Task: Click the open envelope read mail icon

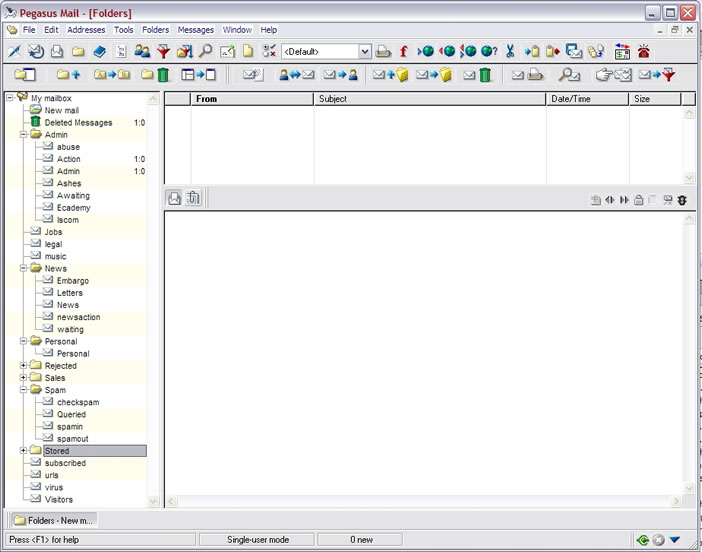Action: click(57, 51)
